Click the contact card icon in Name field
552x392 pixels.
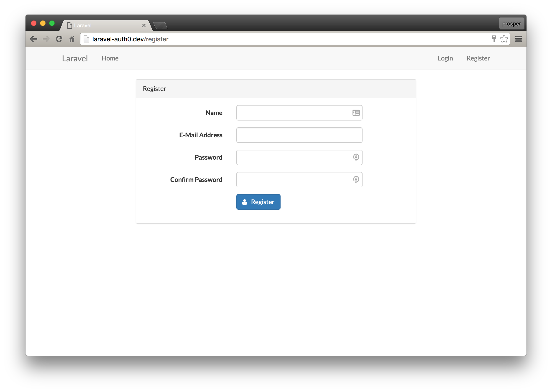(x=355, y=113)
